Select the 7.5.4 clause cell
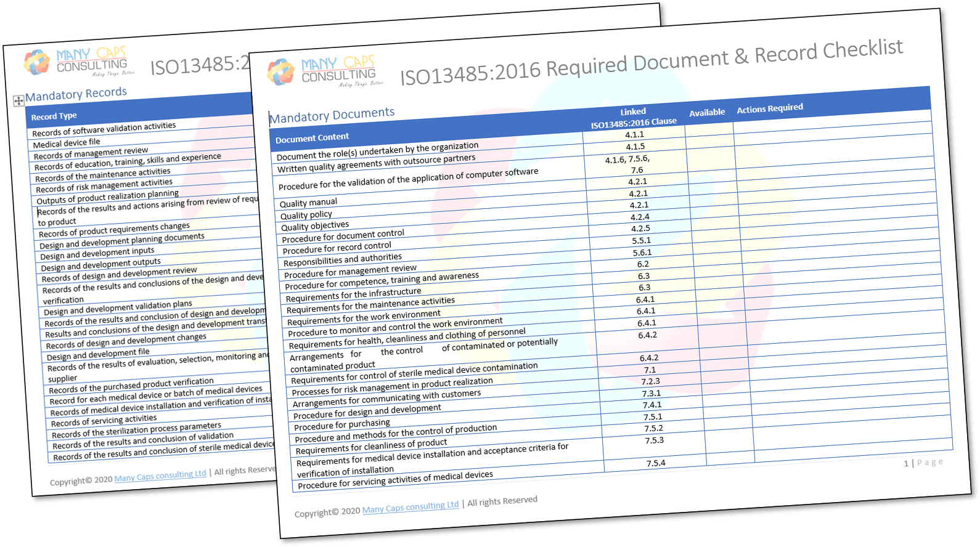The image size is (980, 547). 656,463
